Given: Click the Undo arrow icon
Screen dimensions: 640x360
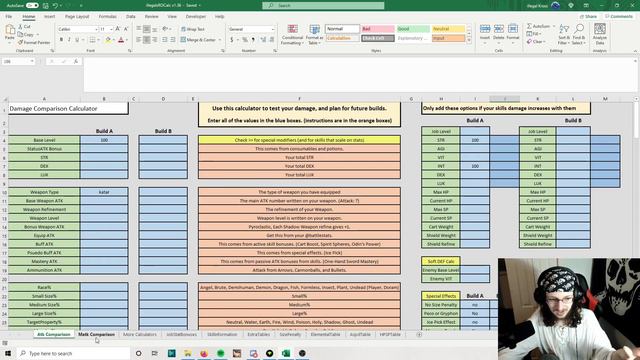Looking at the screenshot, I should point(55,6).
